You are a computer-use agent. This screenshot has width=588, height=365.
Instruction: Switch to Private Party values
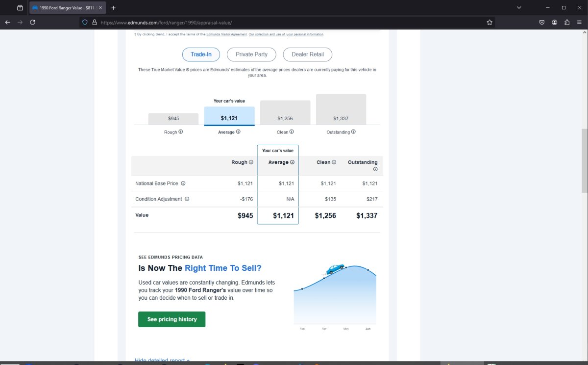(251, 54)
